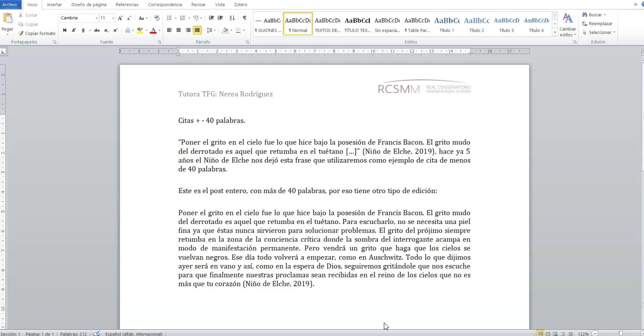644x336 pixels.
Task: Open underline style dropdown arrow
Action: (89, 31)
